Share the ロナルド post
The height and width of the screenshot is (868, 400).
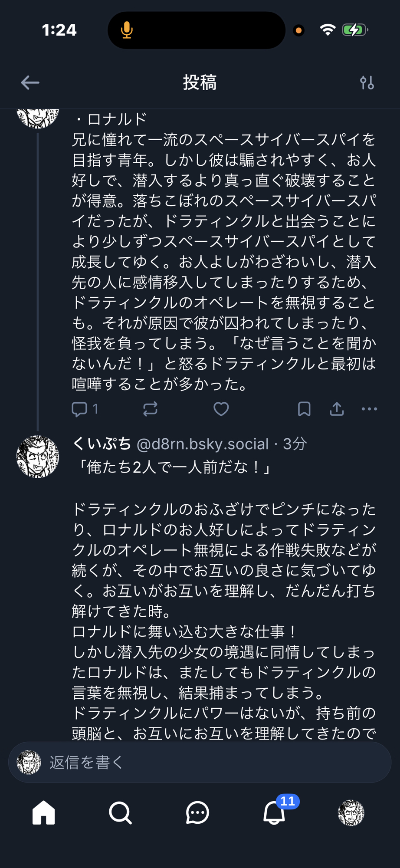(x=337, y=409)
